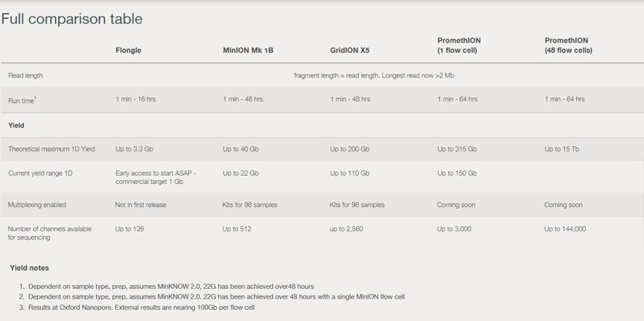Click the Current yield range 1D label

click(40, 173)
